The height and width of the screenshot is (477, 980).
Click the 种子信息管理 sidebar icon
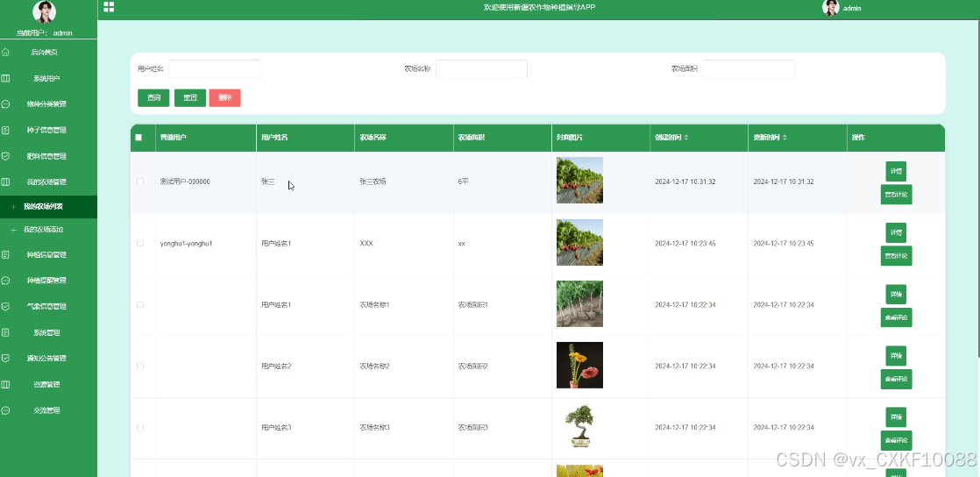click(x=5, y=130)
